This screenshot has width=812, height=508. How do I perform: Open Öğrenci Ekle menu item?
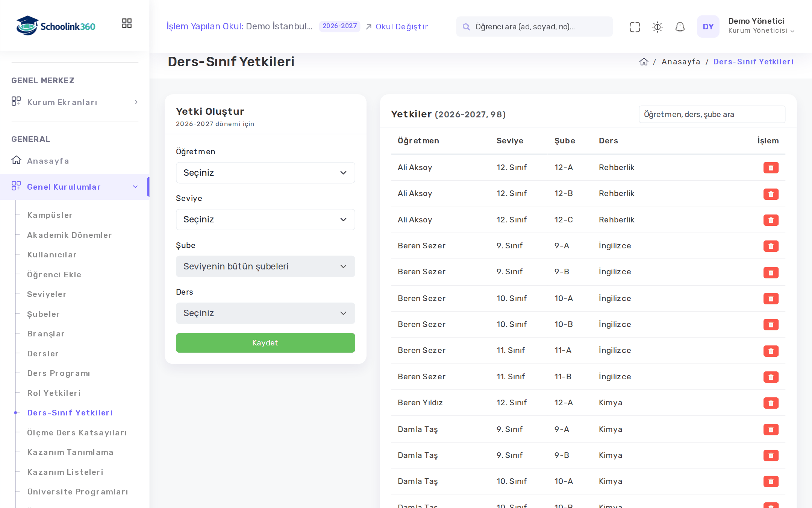(x=54, y=275)
